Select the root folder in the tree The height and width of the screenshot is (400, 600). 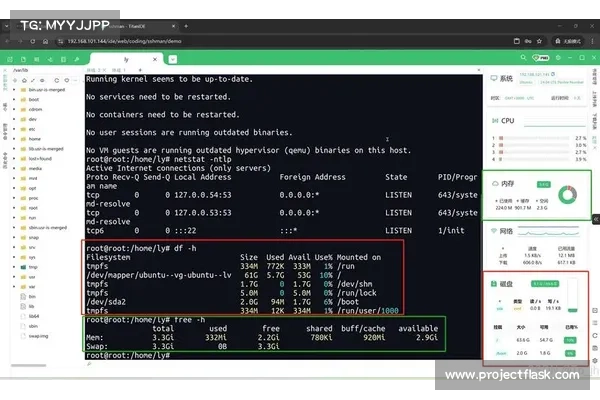tap(33, 208)
